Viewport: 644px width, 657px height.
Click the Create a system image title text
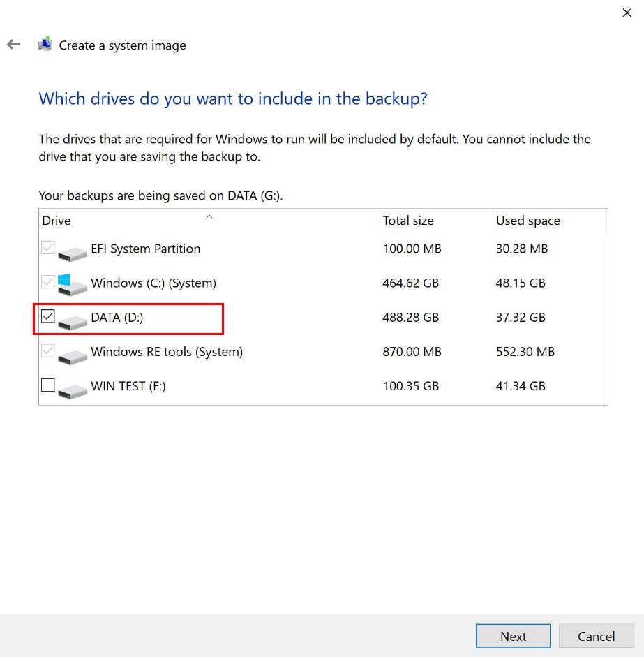pos(122,45)
